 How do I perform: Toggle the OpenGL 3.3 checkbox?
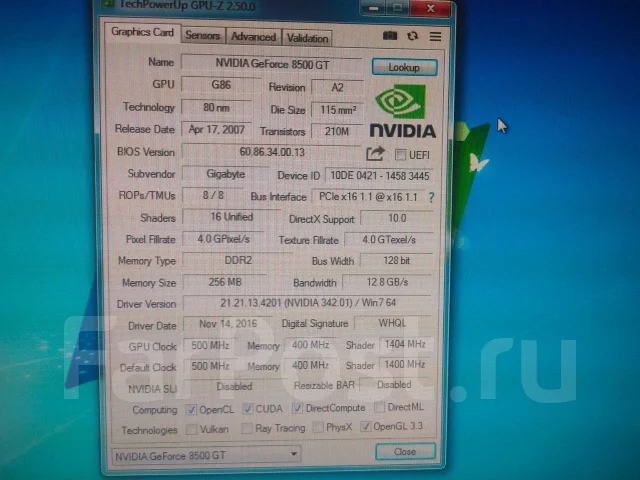point(365,427)
